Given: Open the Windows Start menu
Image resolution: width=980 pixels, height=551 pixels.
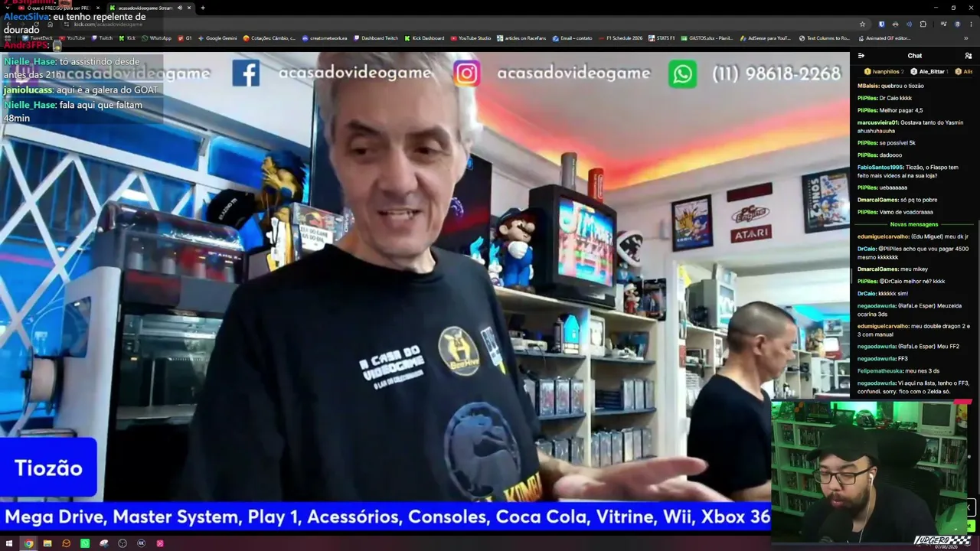Looking at the screenshot, I should (x=9, y=543).
